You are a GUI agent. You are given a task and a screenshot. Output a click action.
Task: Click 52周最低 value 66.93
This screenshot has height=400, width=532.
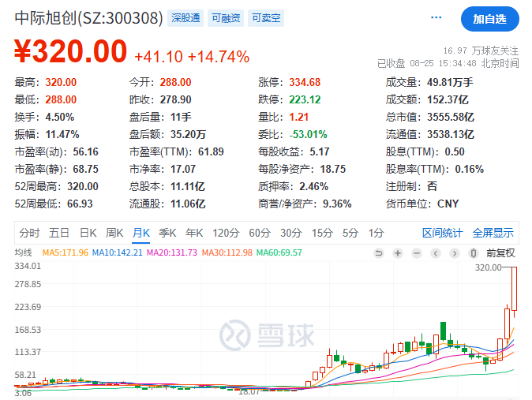[80, 204]
